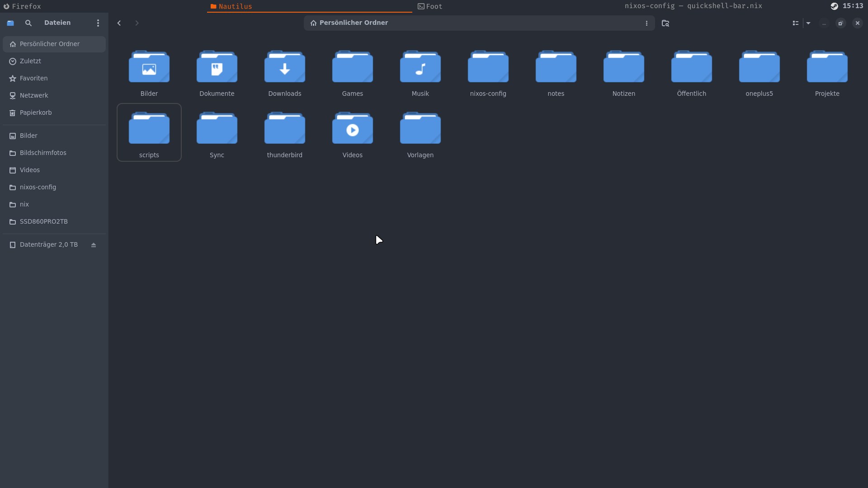
Task: Switch to Firefox in top bar
Action: (103, 6)
